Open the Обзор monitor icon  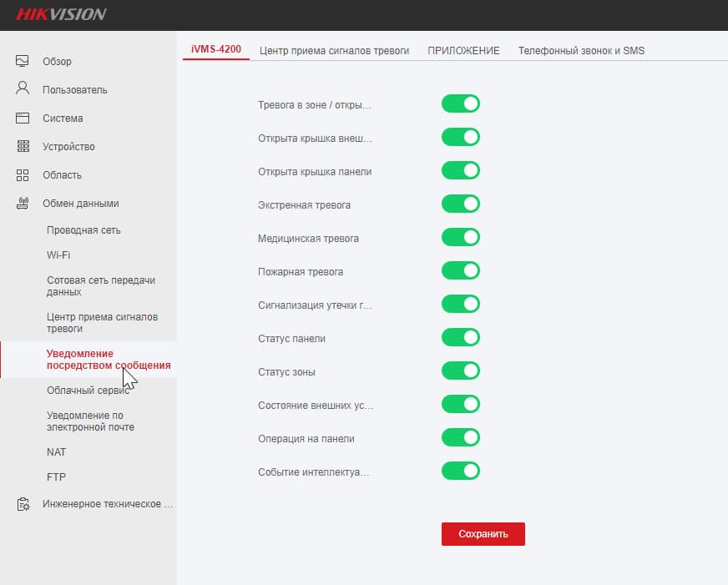[23, 61]
